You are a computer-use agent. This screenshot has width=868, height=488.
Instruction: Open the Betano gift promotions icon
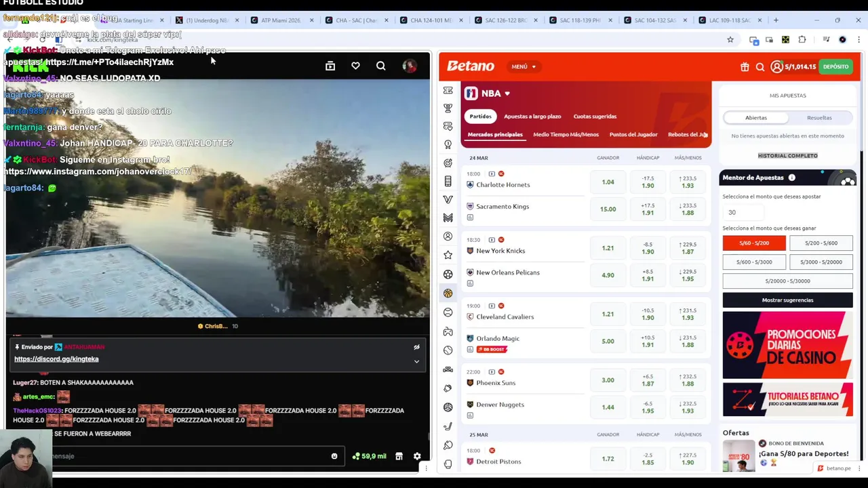(745, 66)
